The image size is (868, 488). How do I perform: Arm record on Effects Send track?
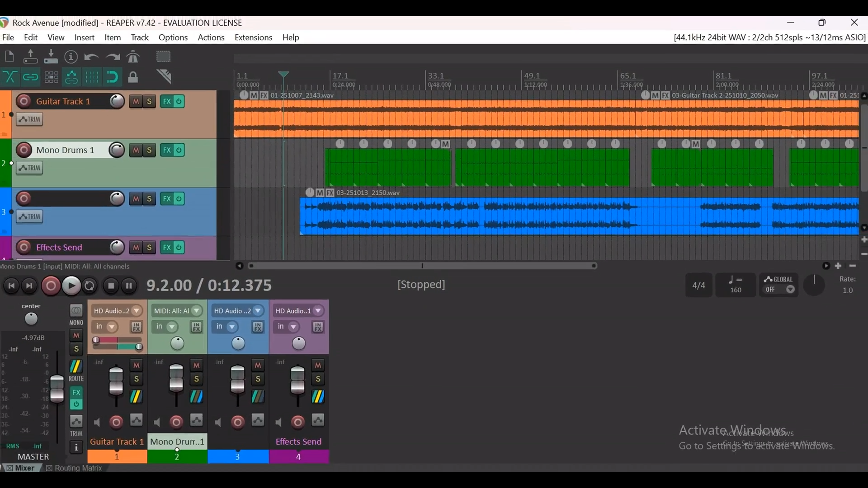pos(24,248)
